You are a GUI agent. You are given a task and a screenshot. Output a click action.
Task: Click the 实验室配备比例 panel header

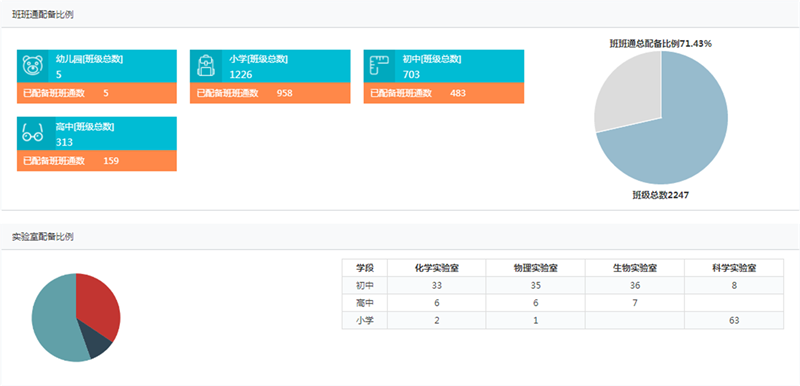(400, 237)
